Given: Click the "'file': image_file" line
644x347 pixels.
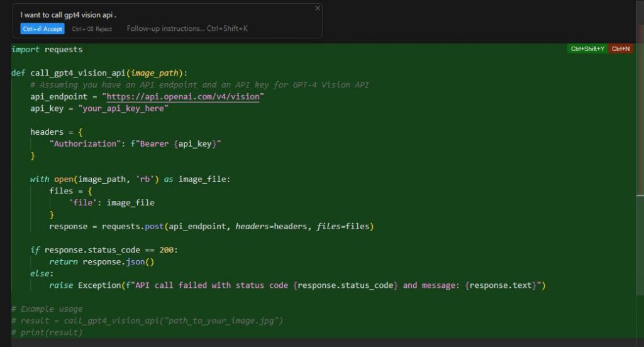Looking at the screenshot, I should pyautogui.click(x=112, y=203).
